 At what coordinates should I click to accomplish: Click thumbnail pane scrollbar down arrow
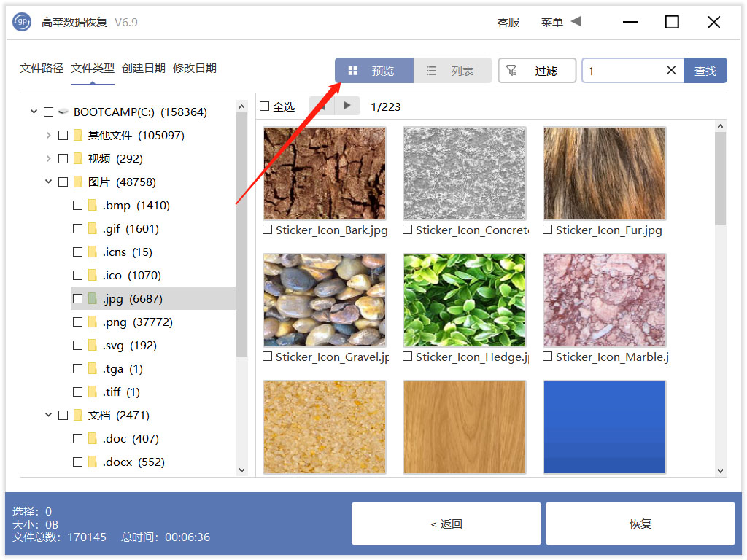720,471
